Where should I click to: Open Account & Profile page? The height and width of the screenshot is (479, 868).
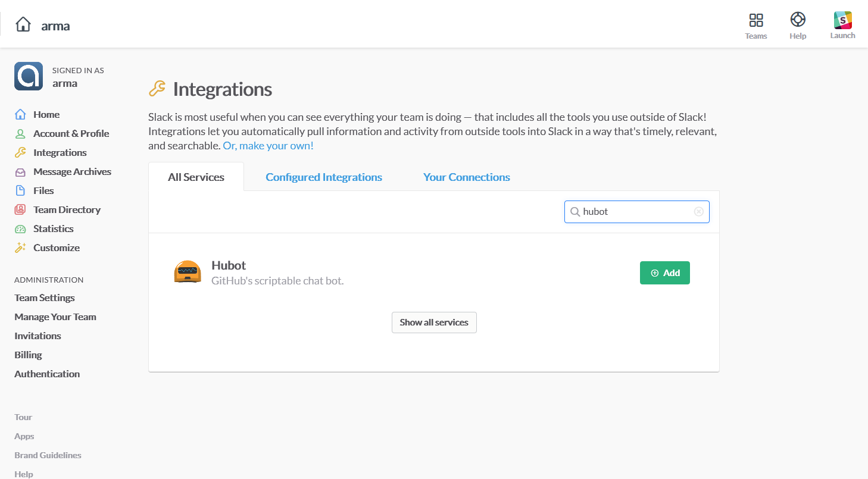click(71, 133)
